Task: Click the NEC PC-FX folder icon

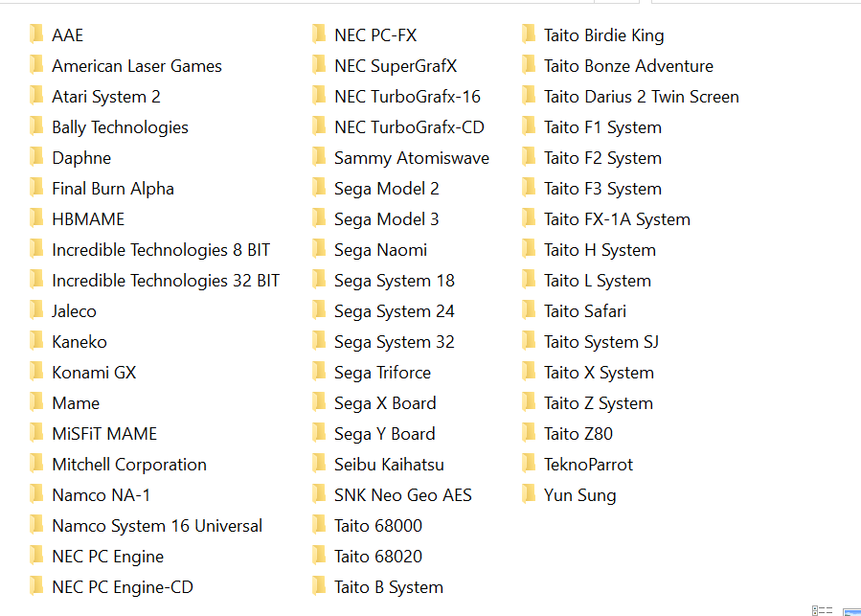Action: (319, 35)
